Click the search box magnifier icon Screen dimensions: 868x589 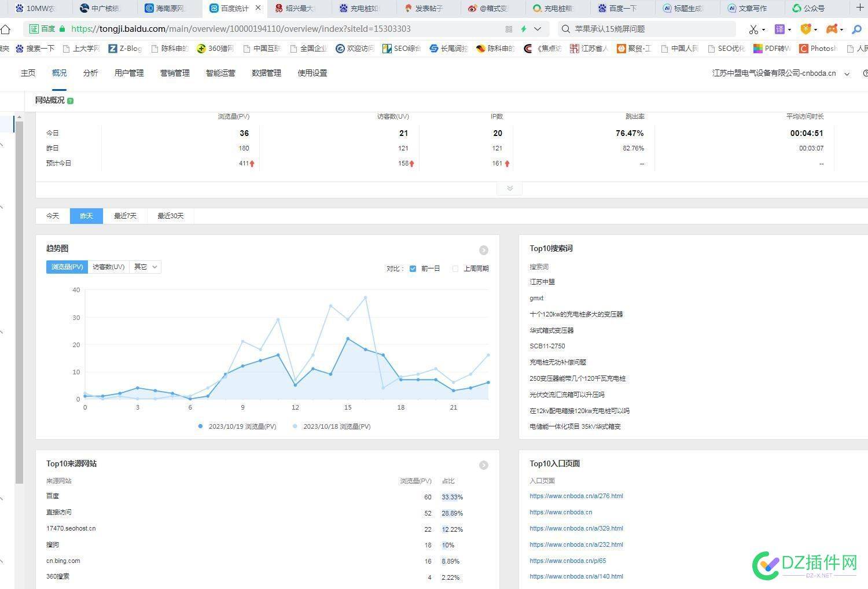tap(565, 29)
